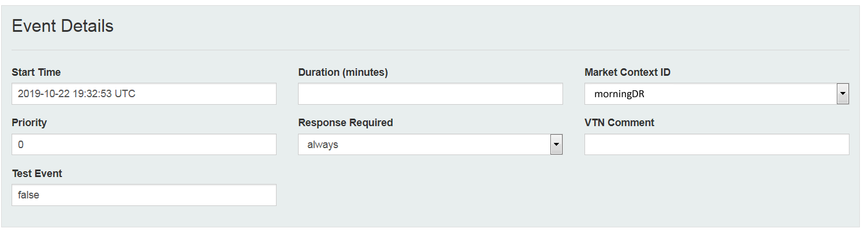
Task: Click into the Duration (minutes) field
Action: pyautogui.click(x=430, y=94)
